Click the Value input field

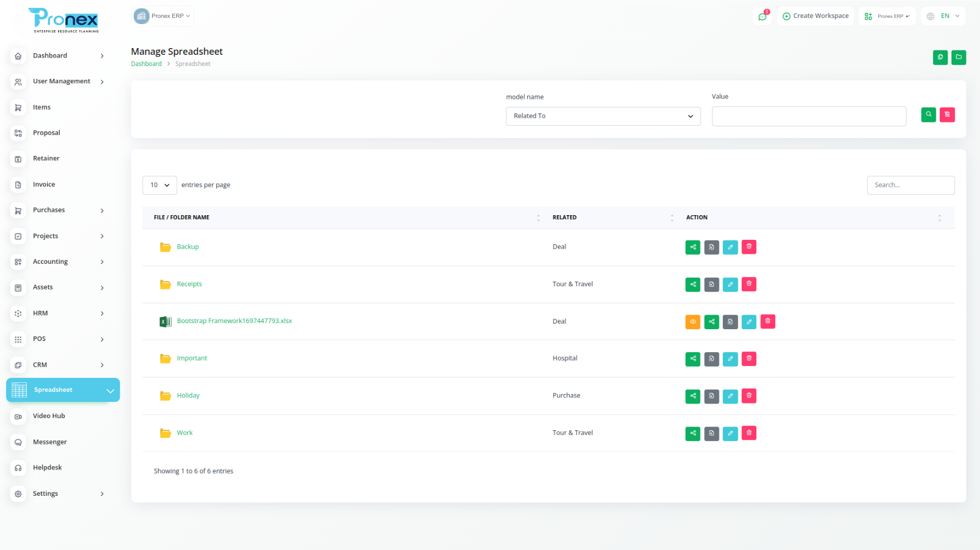(809, 116)
